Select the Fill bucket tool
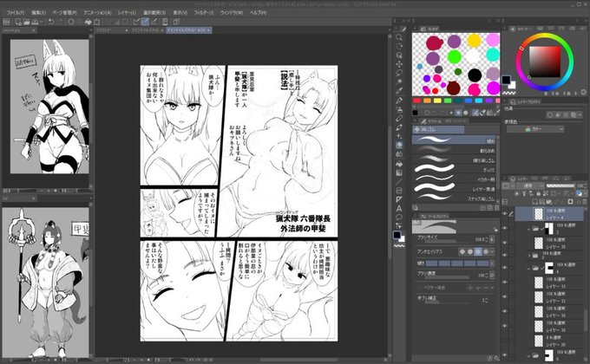This screenshot has width=590, height=364. pyautogui.click(x=399, y=164)
